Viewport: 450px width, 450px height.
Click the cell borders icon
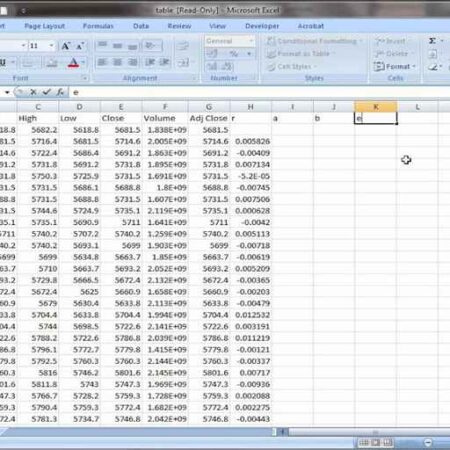[28, 62]
